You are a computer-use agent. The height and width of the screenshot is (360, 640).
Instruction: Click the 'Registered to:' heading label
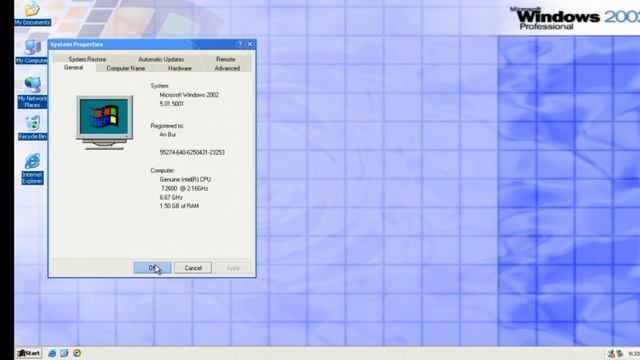[167, 126]
